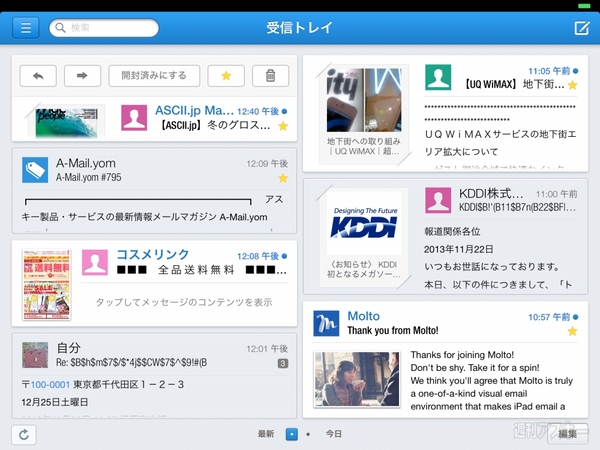Open the UQ WiMAX photo thumbnail

point(364,100)
